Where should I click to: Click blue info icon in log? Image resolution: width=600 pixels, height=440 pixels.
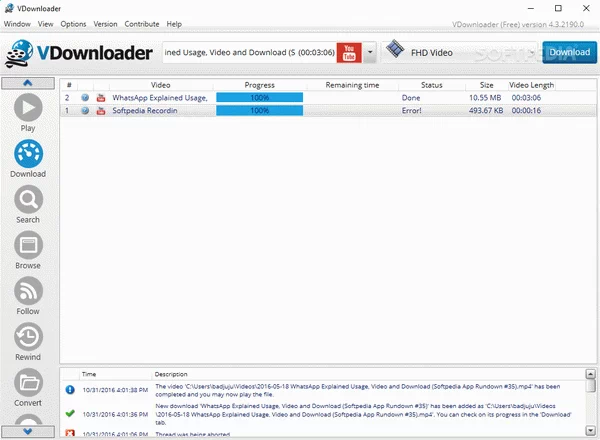pyautogui.click(x=70, y=389)
